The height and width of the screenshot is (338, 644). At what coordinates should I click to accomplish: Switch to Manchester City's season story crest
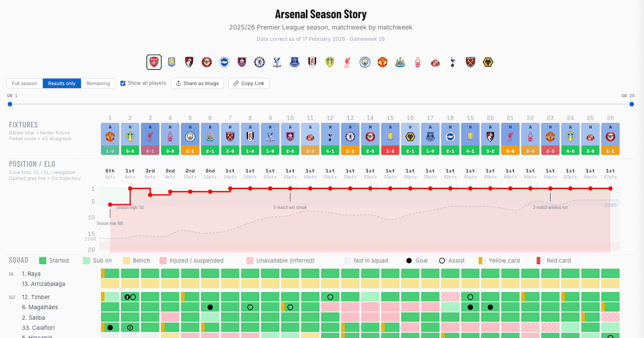pyautogui.click(x=364, y=62)
